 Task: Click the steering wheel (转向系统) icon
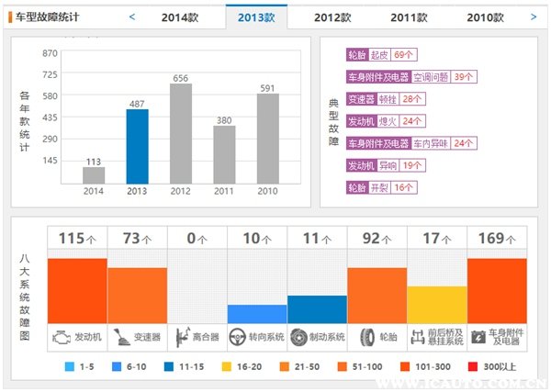tap(239, 337)
